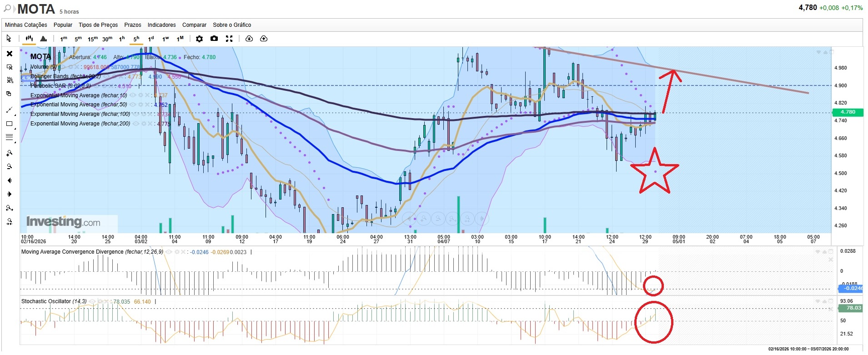Set timeframe to 1 month

click(x=180, y=39)
